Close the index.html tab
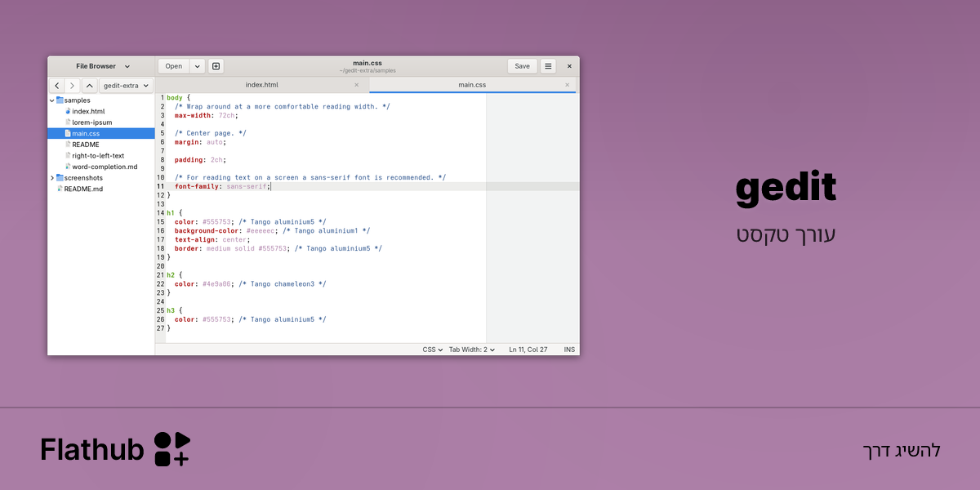The height and width of the screenshot is (490, 980). pyautogui.click(x=357, y=85)
